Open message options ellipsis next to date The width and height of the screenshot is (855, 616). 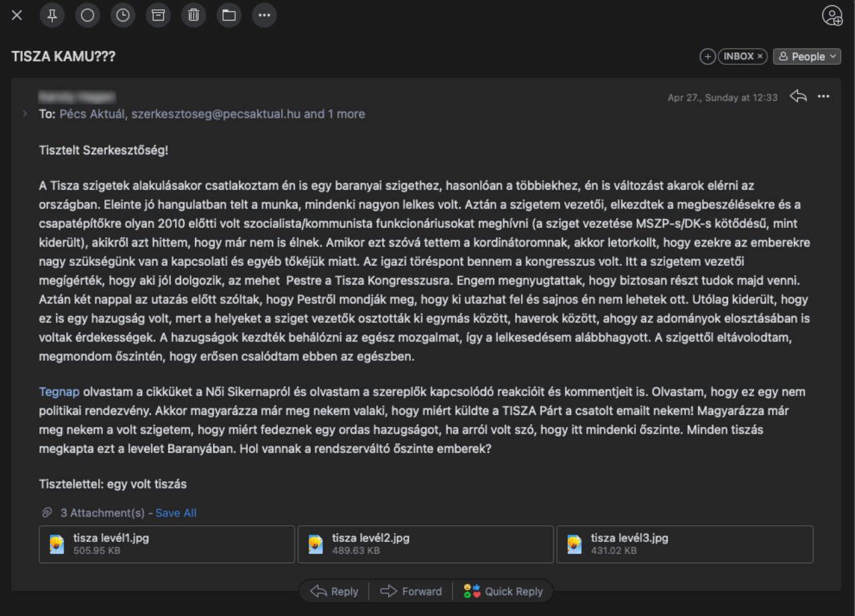click(824, 96)
